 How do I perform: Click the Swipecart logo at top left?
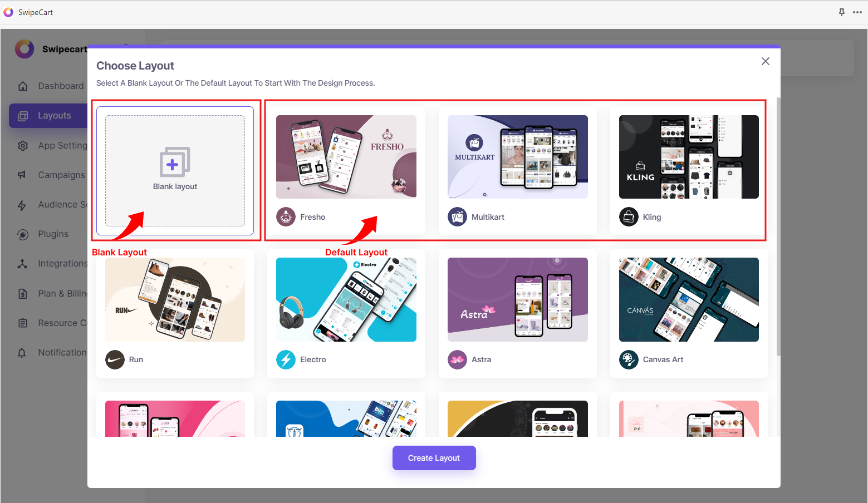click(24, 49)
